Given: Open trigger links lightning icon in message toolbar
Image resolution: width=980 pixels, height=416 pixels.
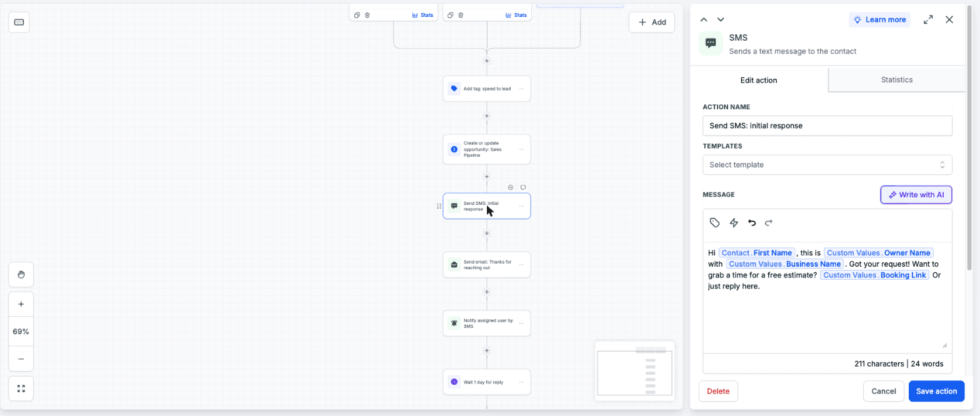Looking at the screenshot, I should (734, 222).
